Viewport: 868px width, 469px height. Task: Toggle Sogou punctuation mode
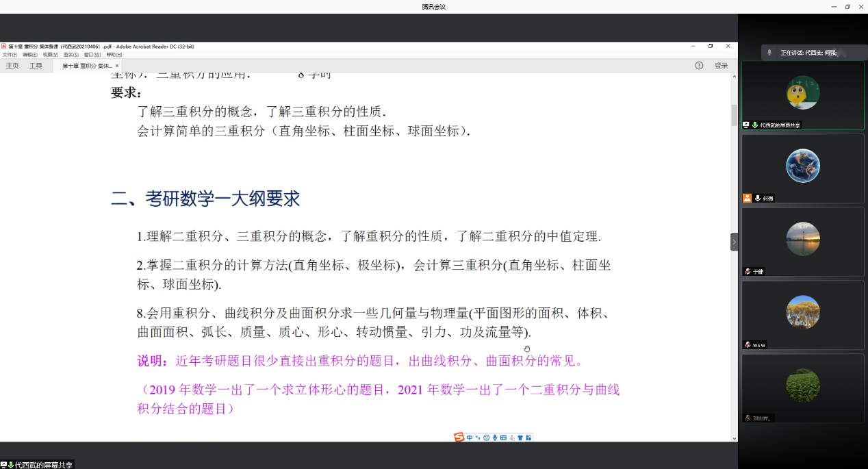tap(478, 438)
